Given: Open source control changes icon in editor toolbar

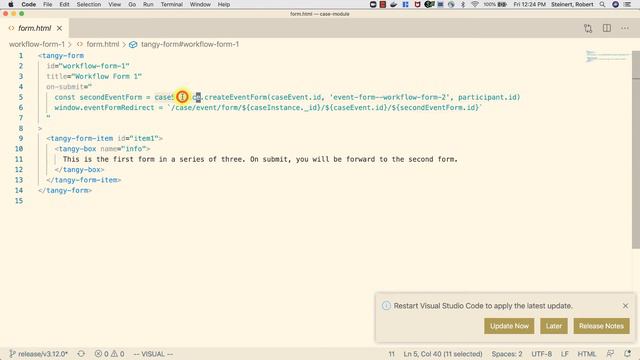Looking at the screenshot, I should (588, 28).
